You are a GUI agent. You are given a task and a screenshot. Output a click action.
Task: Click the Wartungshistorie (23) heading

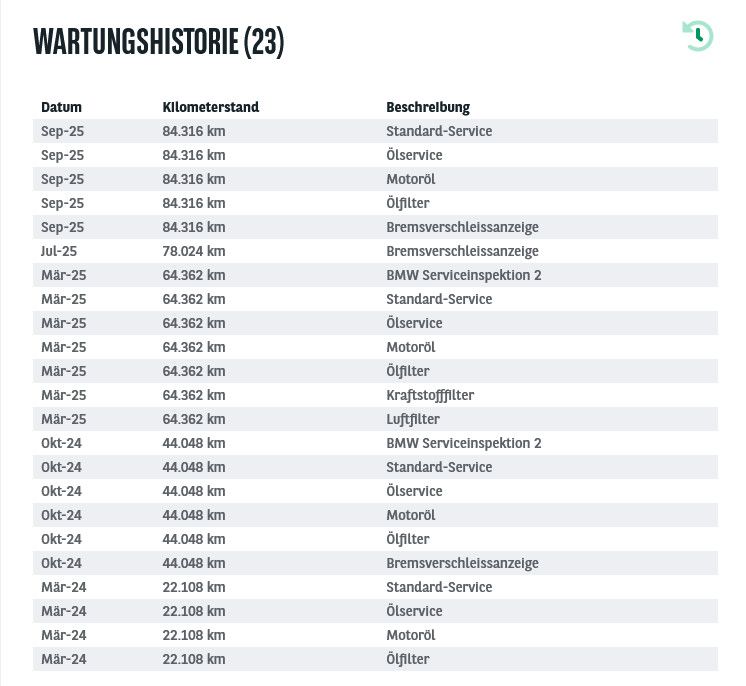pos(158,41)
